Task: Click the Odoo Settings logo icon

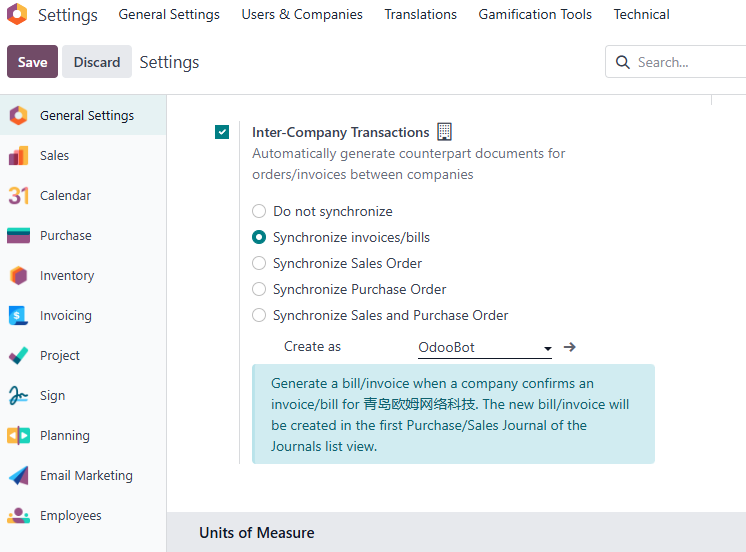Action: pos(17,14)
